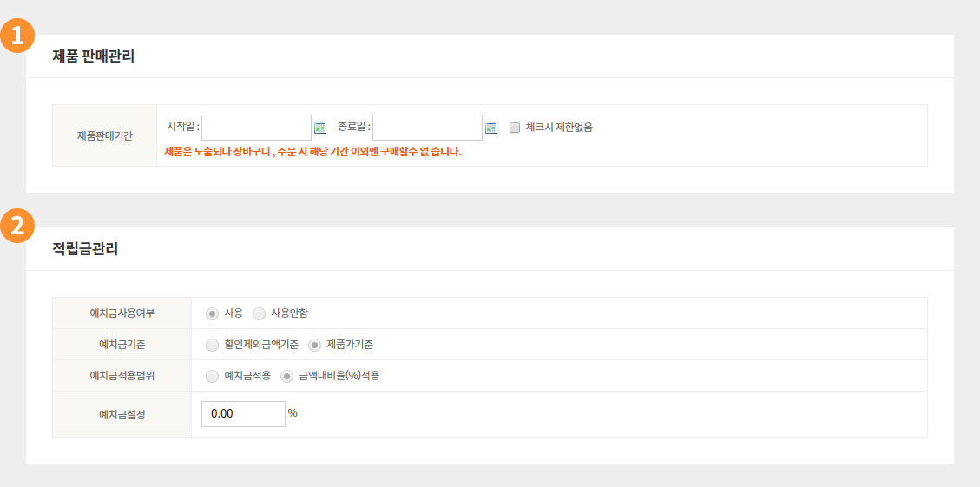Click the 예치금적용범위 row label
This screenshot has height=487, width=980.
pyautogui.click(x=122, y=376)
